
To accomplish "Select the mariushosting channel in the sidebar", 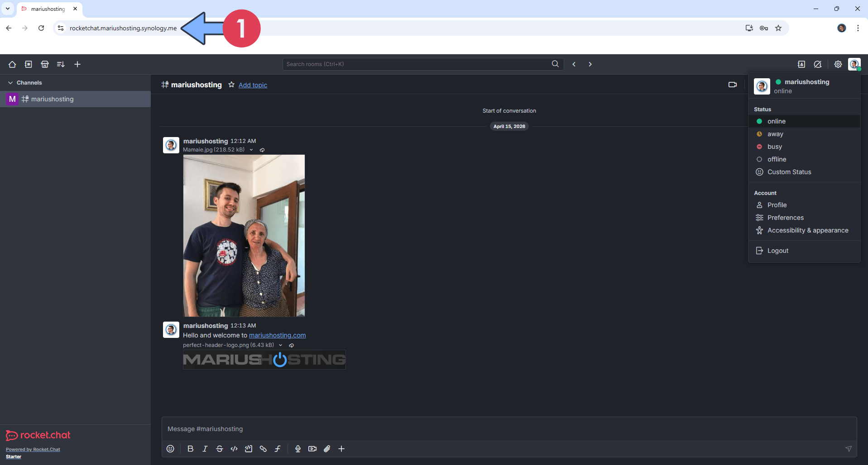I will pos(75,99).
